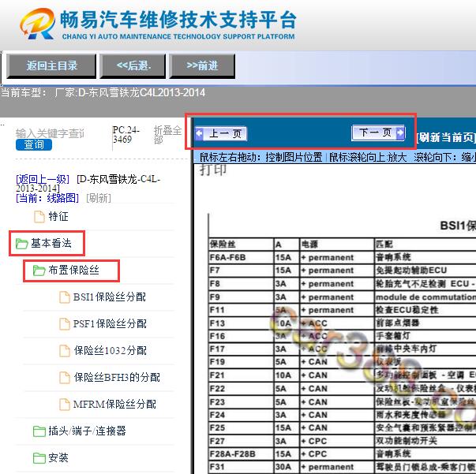Screen dimensions: 476x474
Task: Go to previous page with 上一页
Action: point(221,133)
